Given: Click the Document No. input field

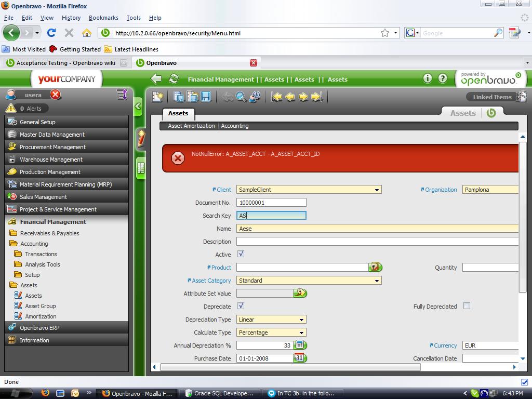Looking at the screenshot, I should [x=271, y=203].
